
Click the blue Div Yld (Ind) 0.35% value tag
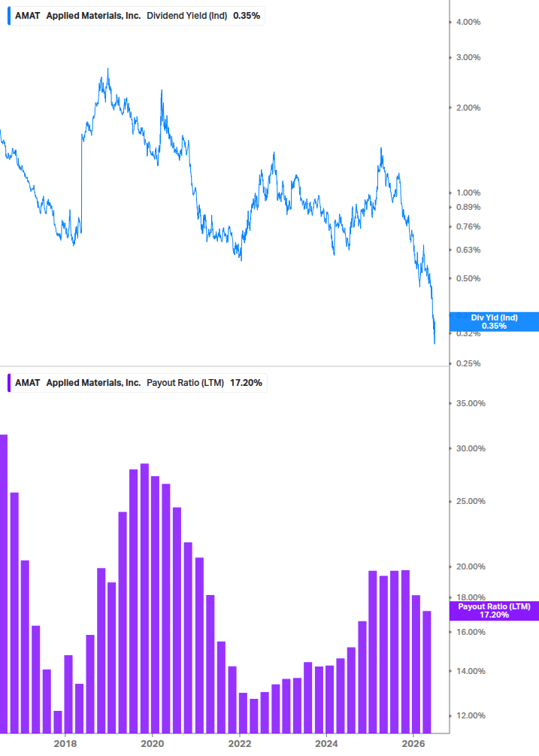coord(494,322)
